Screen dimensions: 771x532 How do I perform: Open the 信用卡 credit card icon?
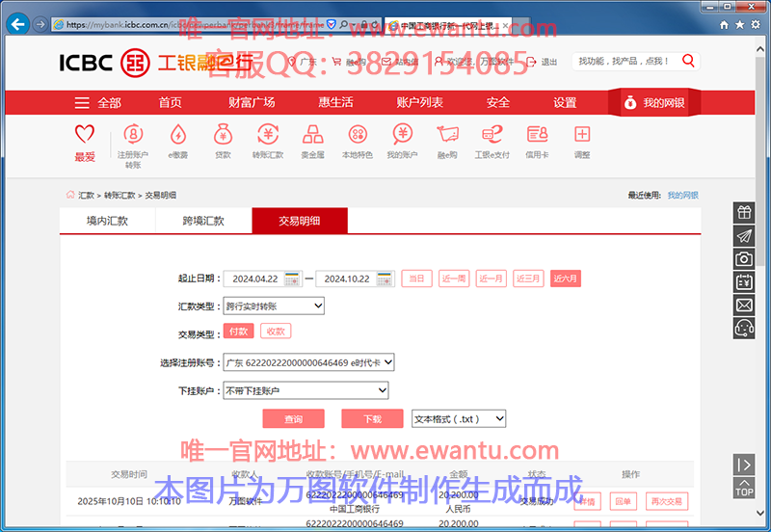coord(537,134)
